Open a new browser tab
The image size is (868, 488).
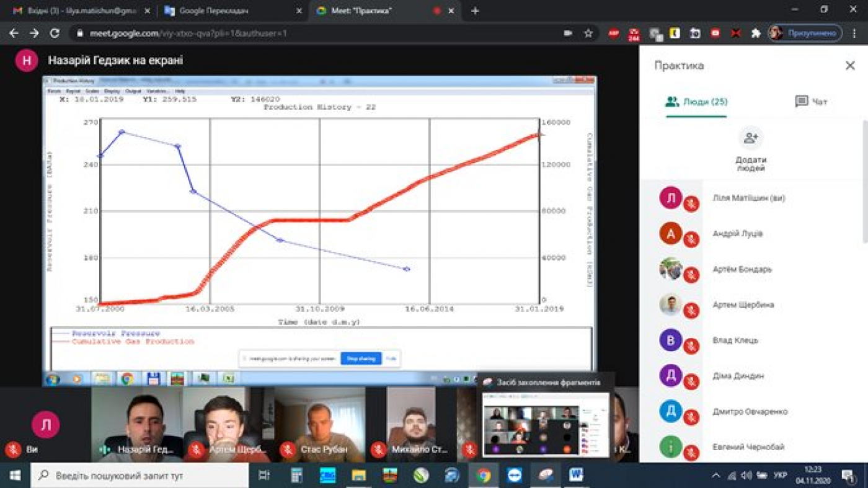pyautogui.click(x=475, y=11)
